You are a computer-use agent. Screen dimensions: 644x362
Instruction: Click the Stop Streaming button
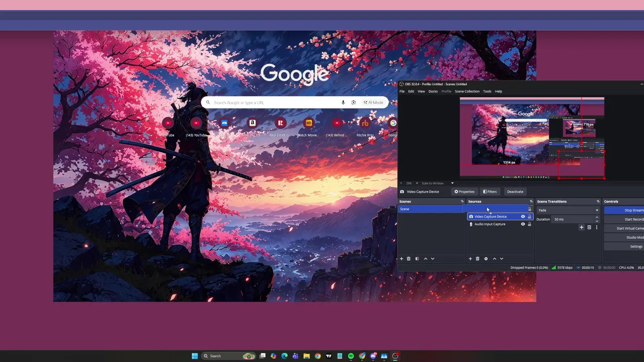(624, 210)
